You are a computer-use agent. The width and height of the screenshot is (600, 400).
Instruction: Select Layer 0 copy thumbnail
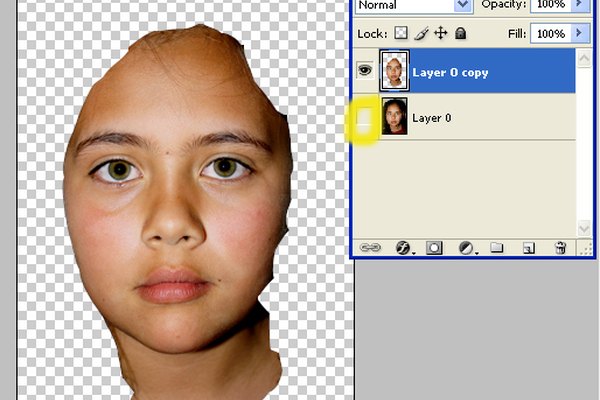[x=394, y=70]
